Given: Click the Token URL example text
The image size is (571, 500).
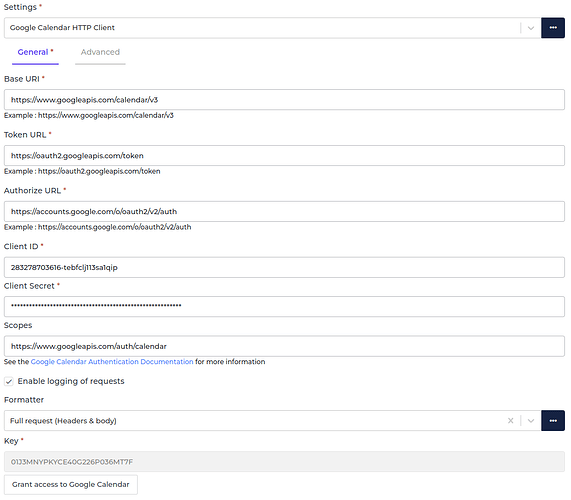Looking at the screenshot, I should [x=82, y=171].
